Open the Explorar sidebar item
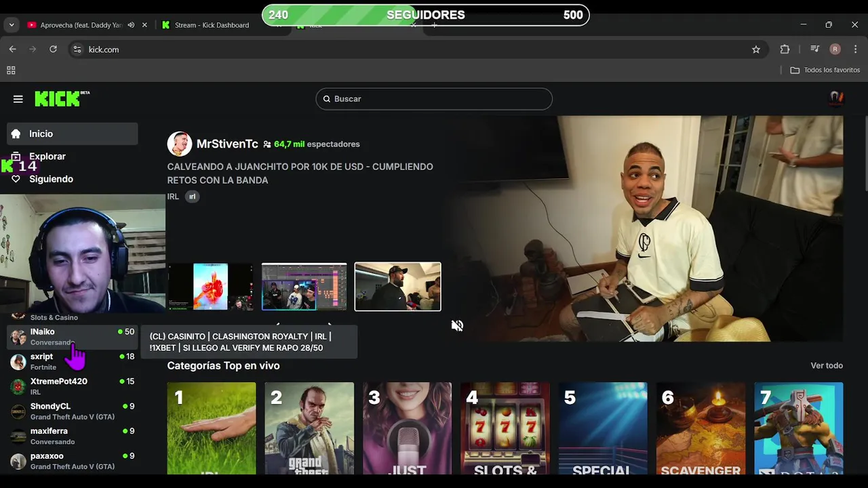Viewport: 868px width, 488px height. point(47,157)
